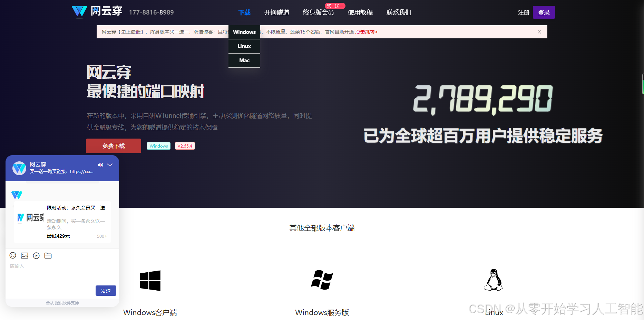Open 使用教程 navigation item

coord(360,12)
